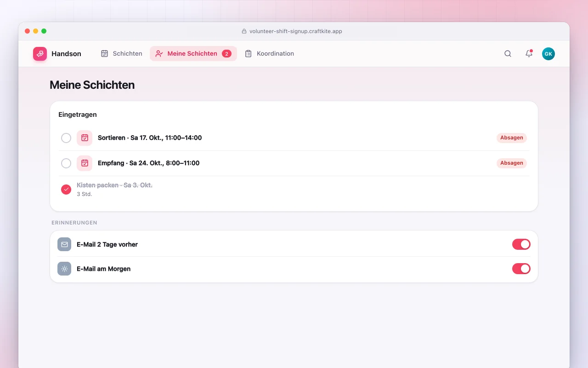The height and width of the screenshot is (368, 588).
Task: Disable E-Mail 2 Tage vorher reminder
Action: point(521,244)
